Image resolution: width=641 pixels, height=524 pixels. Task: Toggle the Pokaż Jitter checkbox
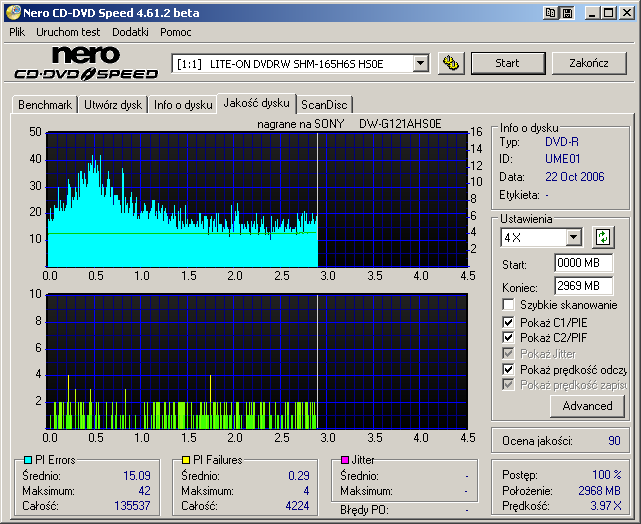(508, 354)
